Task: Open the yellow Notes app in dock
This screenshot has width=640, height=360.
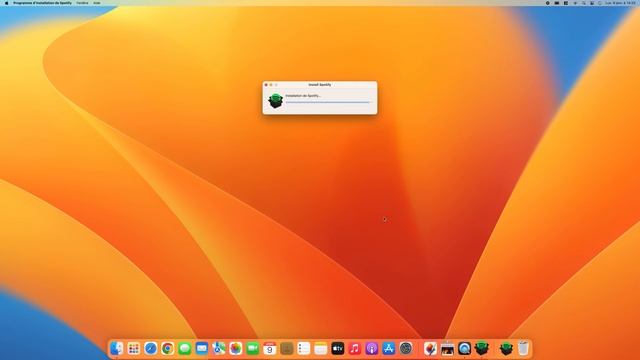Action: (x=321, y=349)
